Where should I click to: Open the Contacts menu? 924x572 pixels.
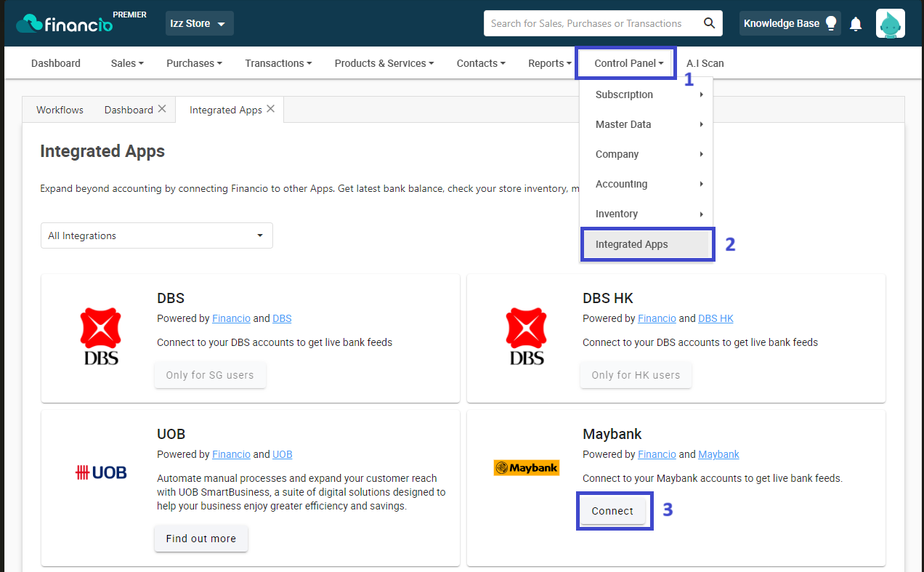coord(481,63)
